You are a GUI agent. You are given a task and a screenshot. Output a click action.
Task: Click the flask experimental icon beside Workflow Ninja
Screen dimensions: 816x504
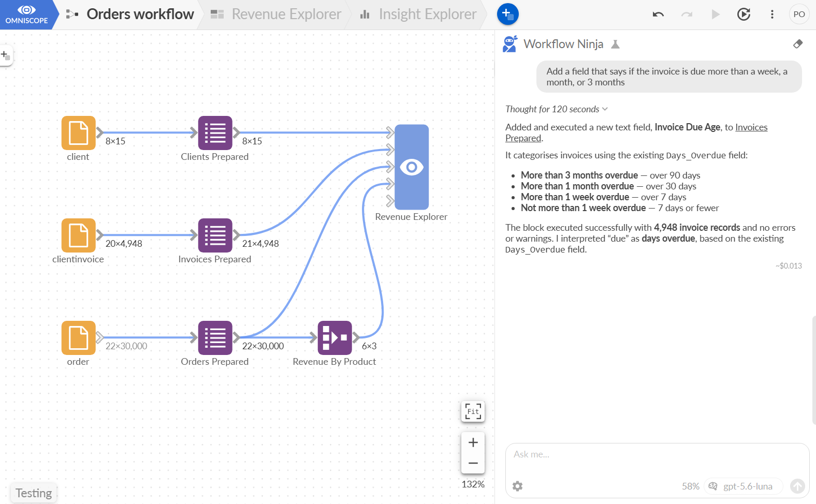click(615, 45)
